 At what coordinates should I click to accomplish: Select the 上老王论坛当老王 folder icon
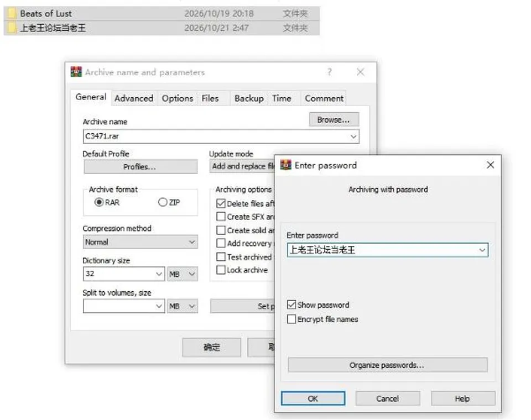click(x=12, y=28)
